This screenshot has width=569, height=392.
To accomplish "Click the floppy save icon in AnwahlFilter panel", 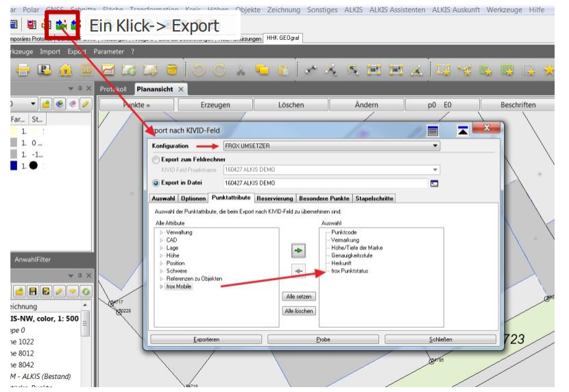I will 33,291.
